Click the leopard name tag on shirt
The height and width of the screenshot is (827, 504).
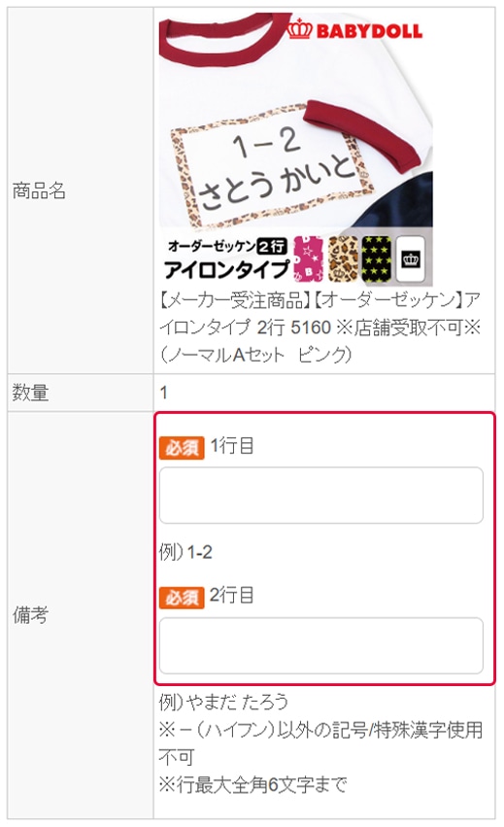[x=272, y=166]
